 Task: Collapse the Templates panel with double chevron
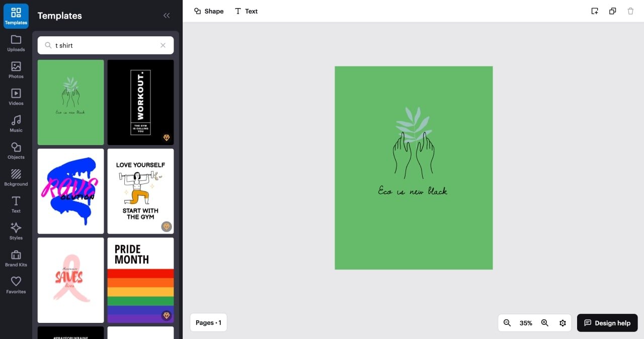[167, 16]
